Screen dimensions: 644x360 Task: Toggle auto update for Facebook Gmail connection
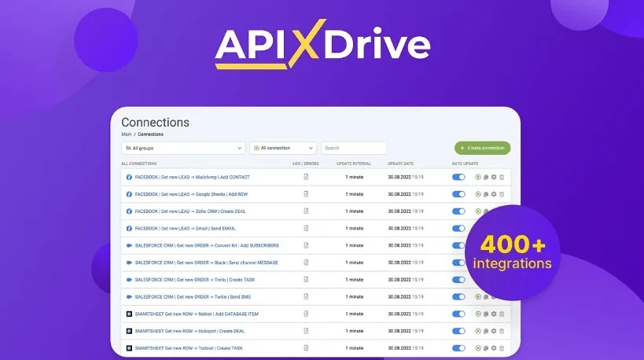pos(458,228)
